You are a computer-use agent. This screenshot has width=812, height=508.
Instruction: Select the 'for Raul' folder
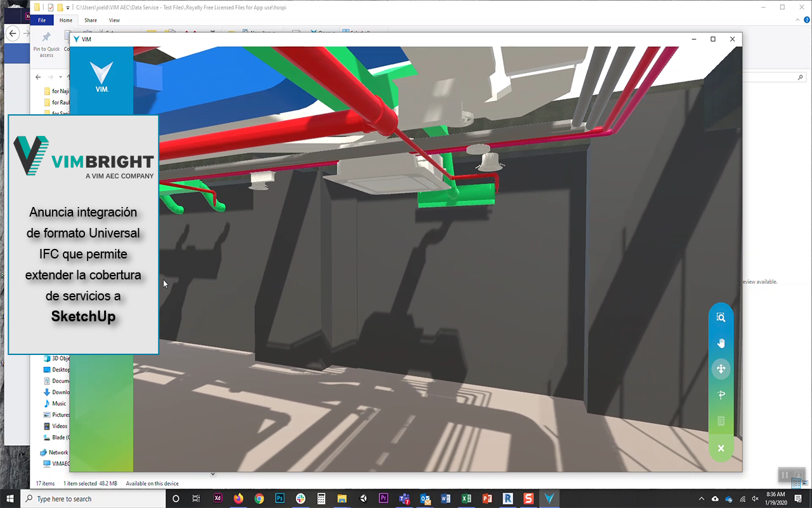coord(56,102)
